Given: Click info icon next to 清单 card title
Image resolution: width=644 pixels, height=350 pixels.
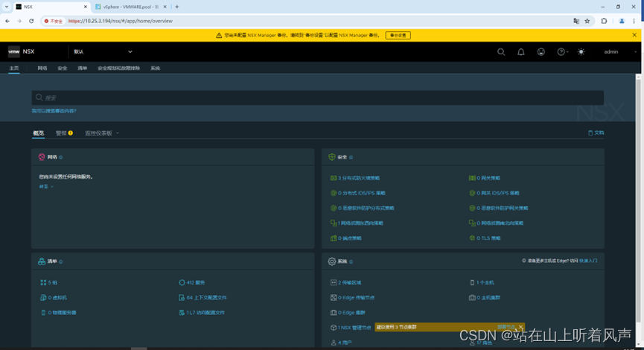Looking at the screenshot, I should pos(61,261).
